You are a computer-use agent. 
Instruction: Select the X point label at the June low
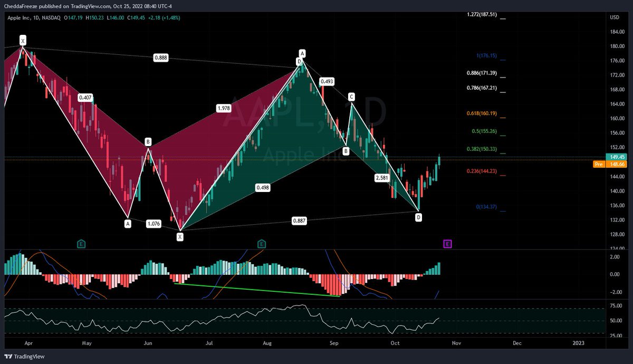click(180, 237)
